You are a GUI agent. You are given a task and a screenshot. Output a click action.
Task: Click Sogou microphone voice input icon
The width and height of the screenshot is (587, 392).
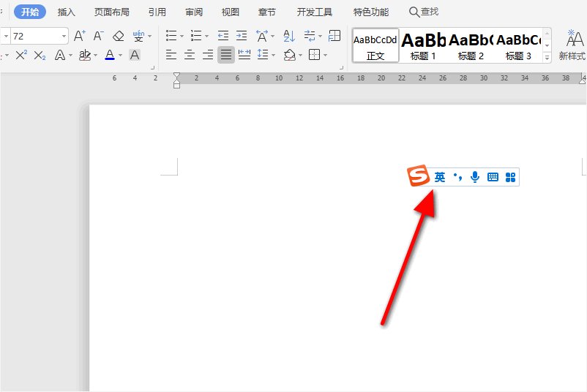475,177
